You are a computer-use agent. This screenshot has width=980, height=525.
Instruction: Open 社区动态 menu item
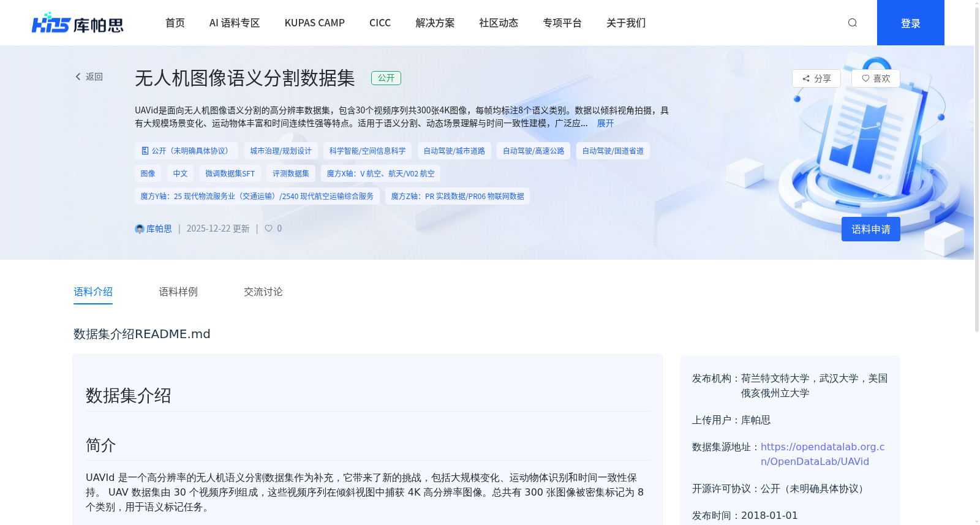coord(499,23)
